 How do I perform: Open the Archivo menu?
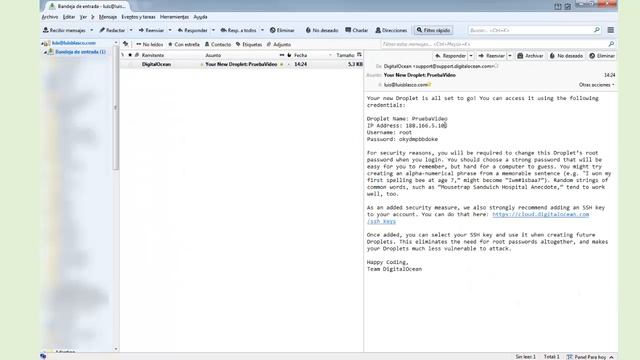[50, 17]
